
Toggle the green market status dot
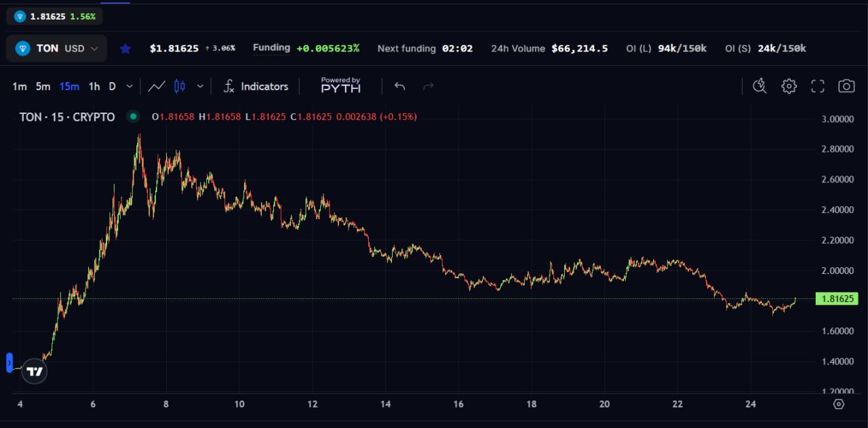(x=133, y=117)
